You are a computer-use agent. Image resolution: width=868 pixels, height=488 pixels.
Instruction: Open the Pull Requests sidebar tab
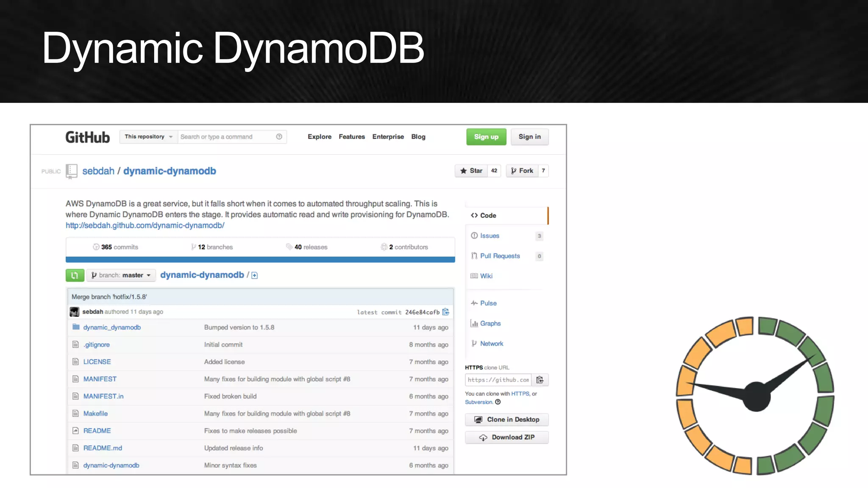coord(500,256)
